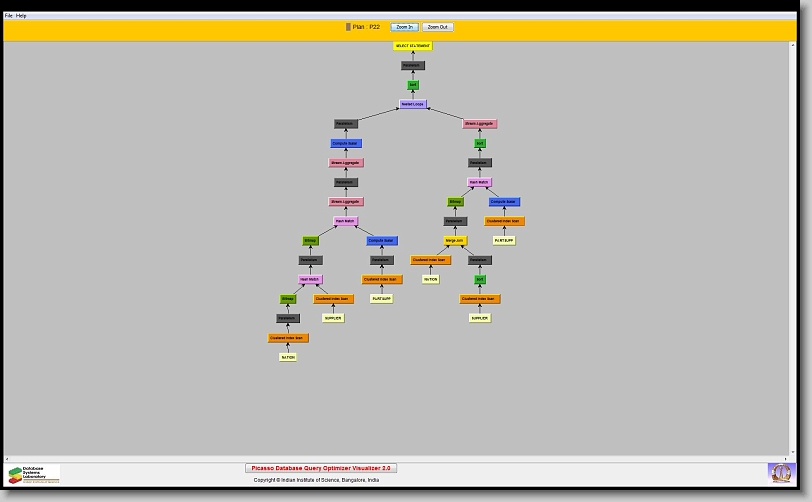The width and height of the screenshot is (812, 502).
Task: Select the topmost Compute Scalar node on left
Action: coord(346,143)
